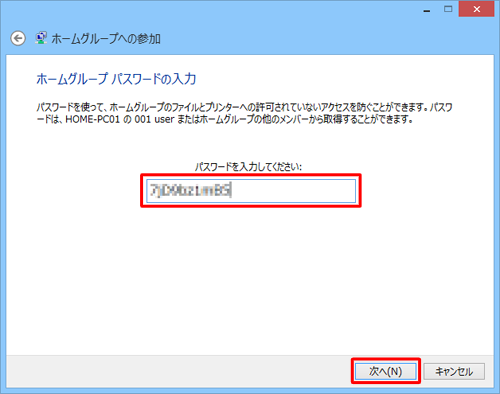500x394 pixels.
Task: Click the heading ホームグループ パスワードの入力
Action: tap(116, 79)
